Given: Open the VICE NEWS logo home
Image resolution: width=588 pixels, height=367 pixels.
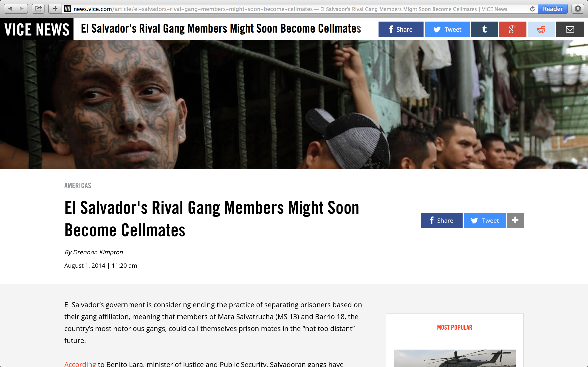Looking at the screenshot, I should 37,29.
